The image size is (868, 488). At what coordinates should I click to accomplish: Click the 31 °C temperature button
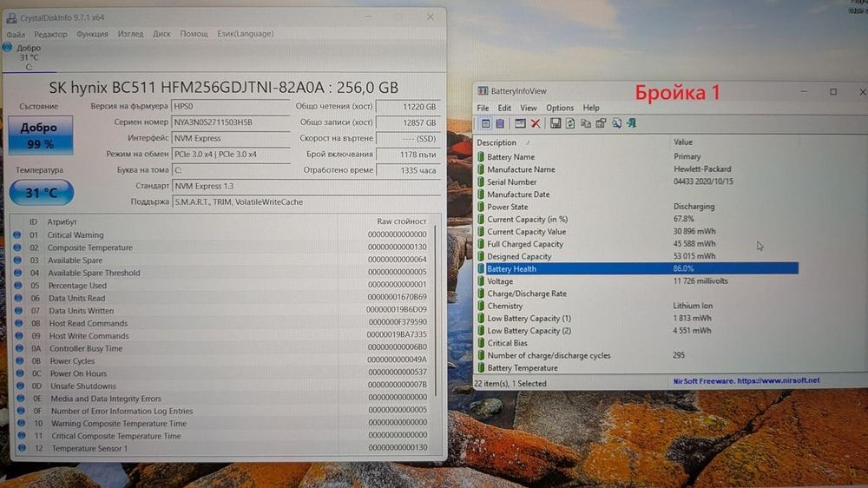42,193
